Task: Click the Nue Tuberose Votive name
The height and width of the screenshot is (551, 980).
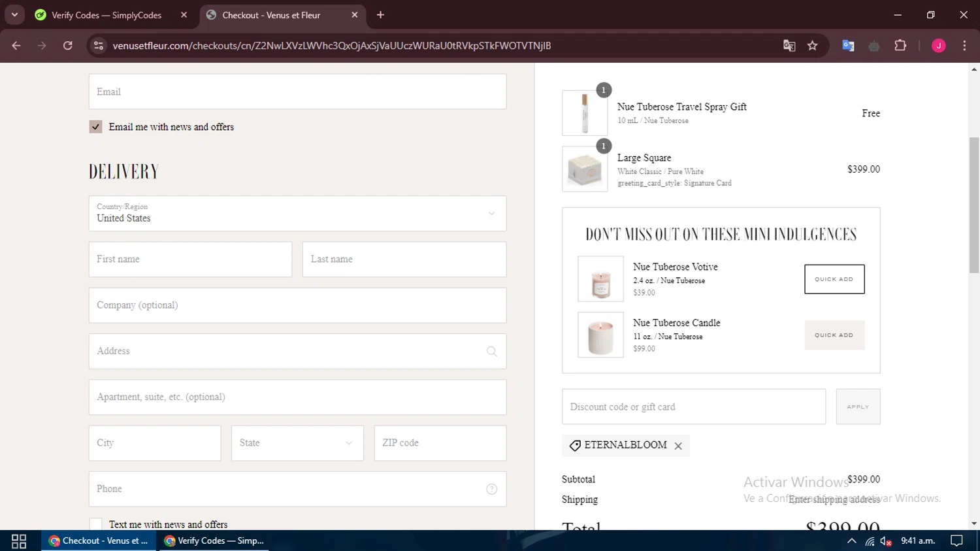Action: tap(676, 267)
